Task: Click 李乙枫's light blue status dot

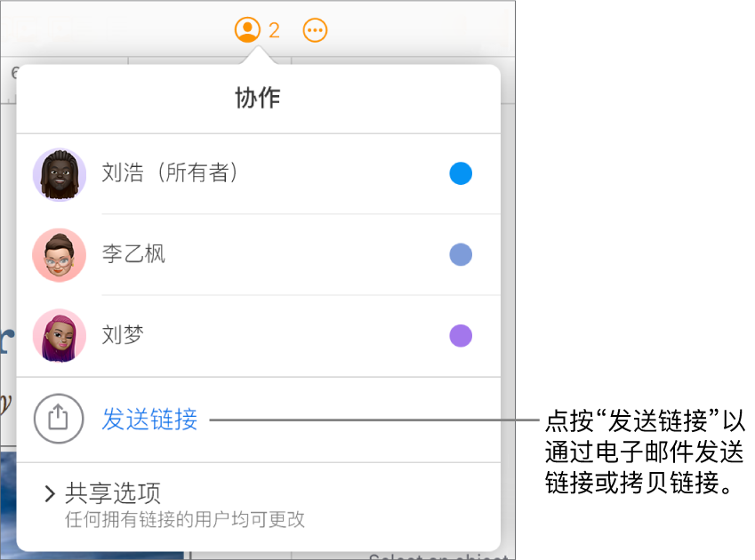Action: coord(461,255)
